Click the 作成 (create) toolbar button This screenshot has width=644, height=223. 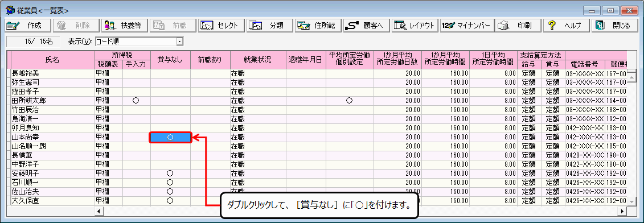(27, 26)
